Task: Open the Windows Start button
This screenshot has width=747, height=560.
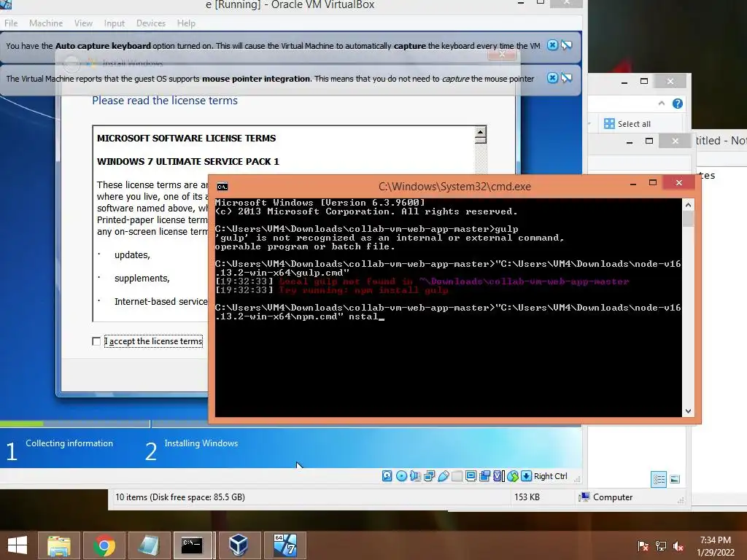Action: [18, 545]
